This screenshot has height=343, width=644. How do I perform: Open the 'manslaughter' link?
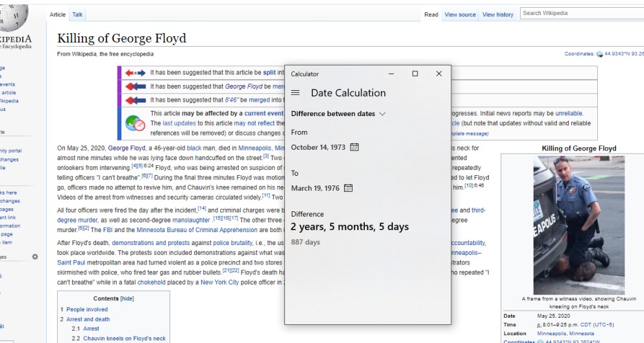pyautogui.click(x=191, y=220)
